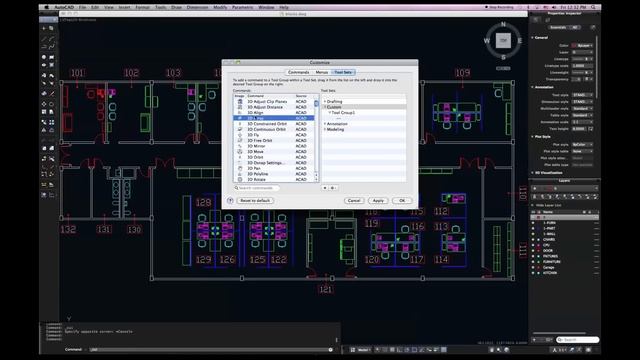Open the Apple menu

coord(46,7)
